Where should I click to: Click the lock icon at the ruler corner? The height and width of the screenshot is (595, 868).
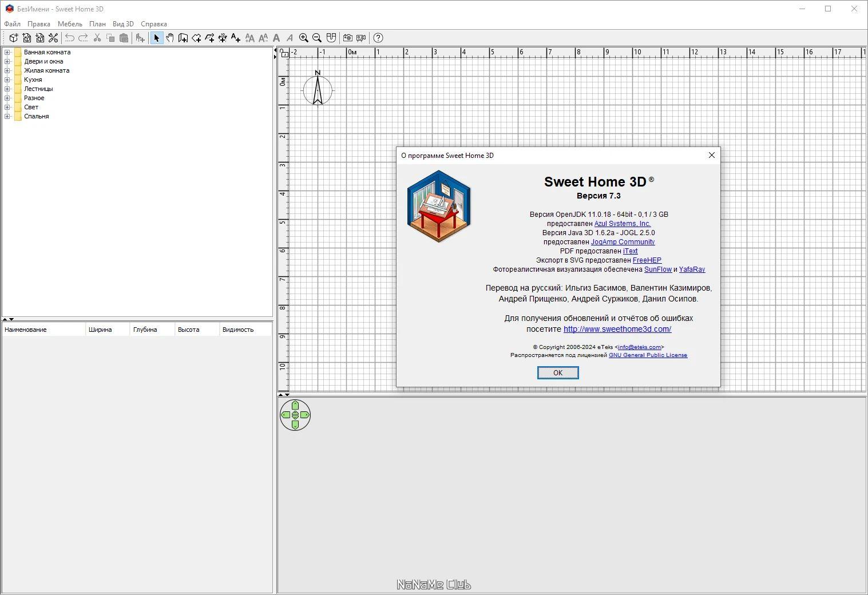pos(284,53)
